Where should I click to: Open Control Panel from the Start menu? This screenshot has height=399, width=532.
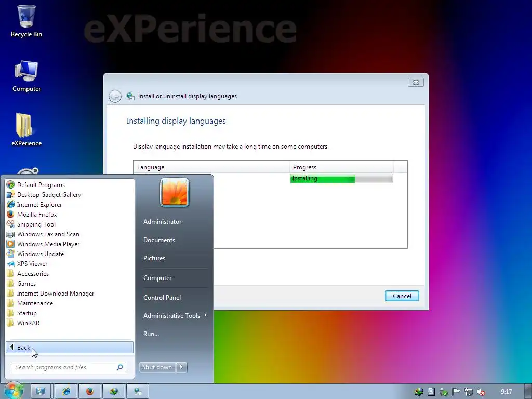[x=162, y=298]
